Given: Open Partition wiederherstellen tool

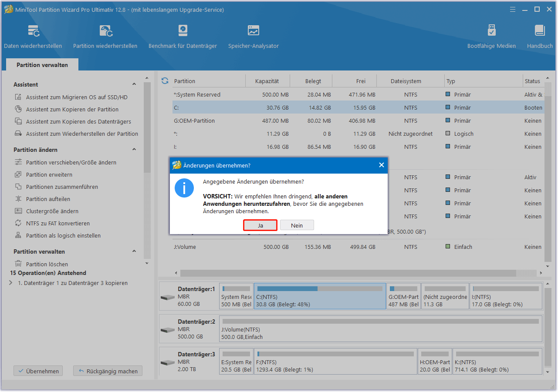Looking at the screenshot, I should [105, 37].
